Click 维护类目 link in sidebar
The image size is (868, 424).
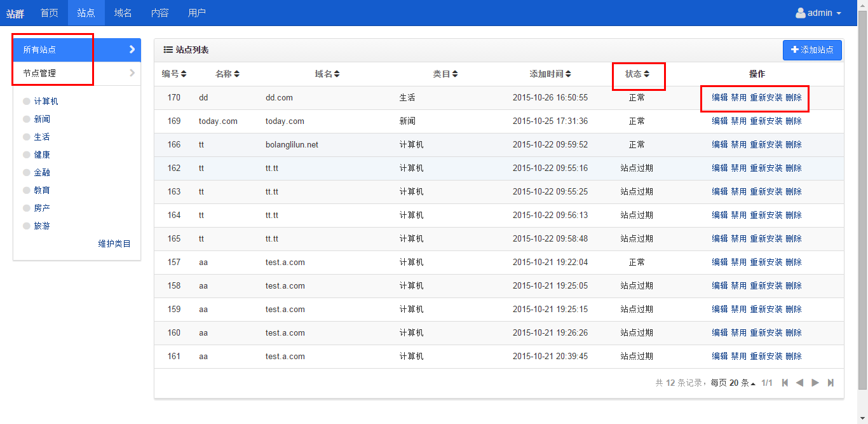pyautogui.click(x=114, y=243)
